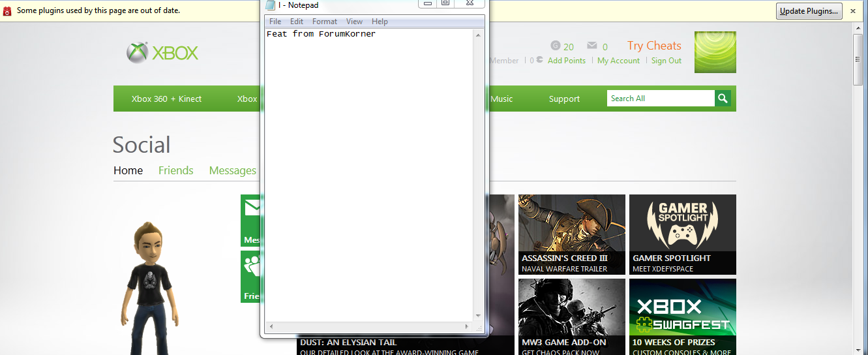Open Dust: An Elysian Tail tile caption
The height and width of the screenshot is (355, 868).
click(x=348, y=343)
